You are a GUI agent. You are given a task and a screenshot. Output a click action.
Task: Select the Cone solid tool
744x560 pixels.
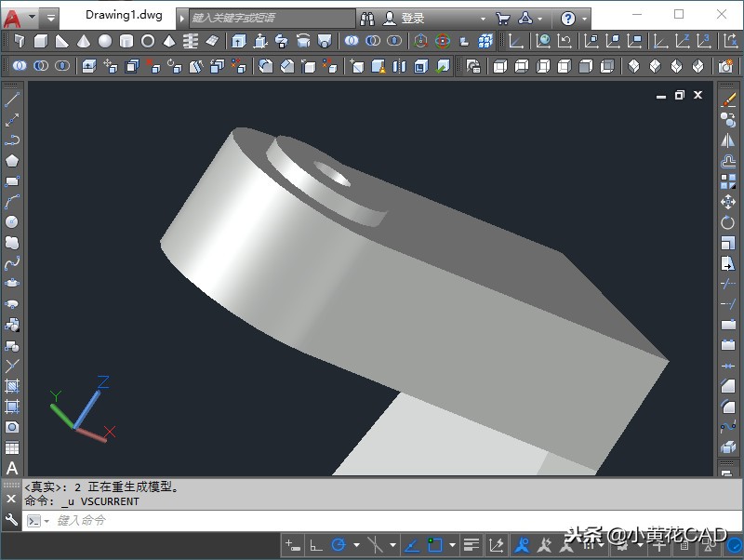(x=84, y=41)
